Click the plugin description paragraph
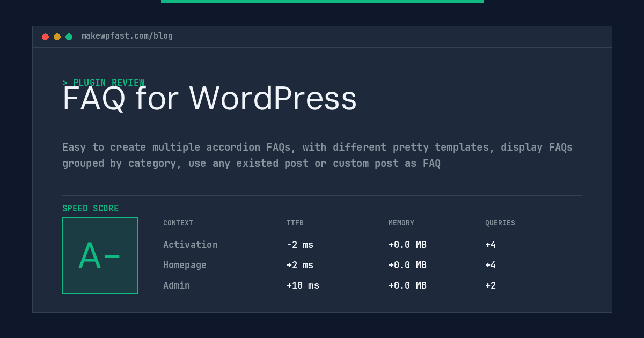Screen dimensions: 644x338 point(318,155)
